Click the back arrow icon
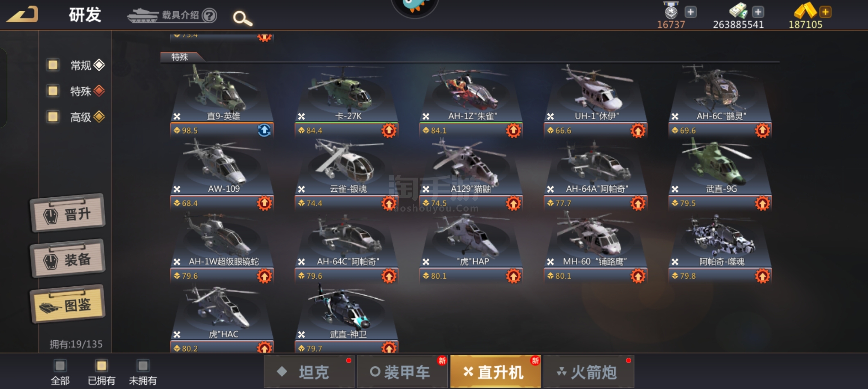868x389 pixels. point(22,14)
